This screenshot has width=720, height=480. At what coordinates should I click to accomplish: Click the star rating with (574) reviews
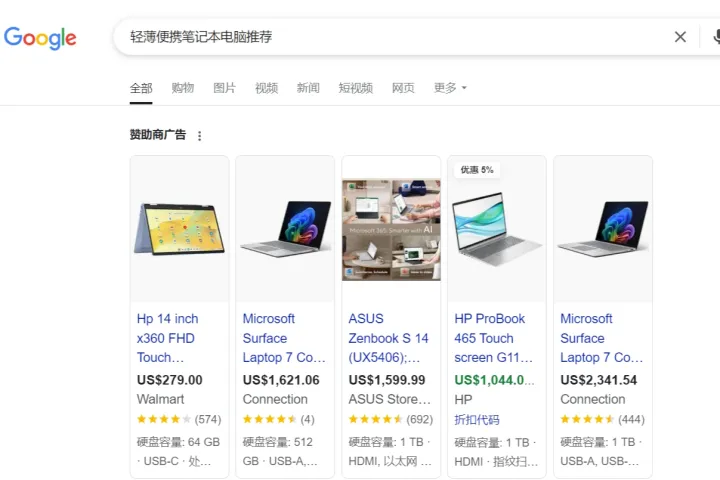click(179, 419)
